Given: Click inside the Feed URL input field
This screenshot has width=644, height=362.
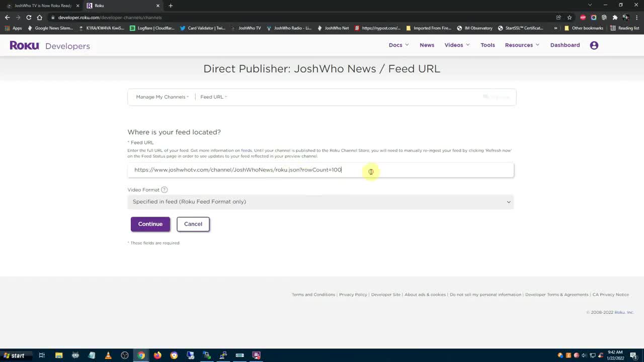Looking at the screenshot, I should pos(320,170).
